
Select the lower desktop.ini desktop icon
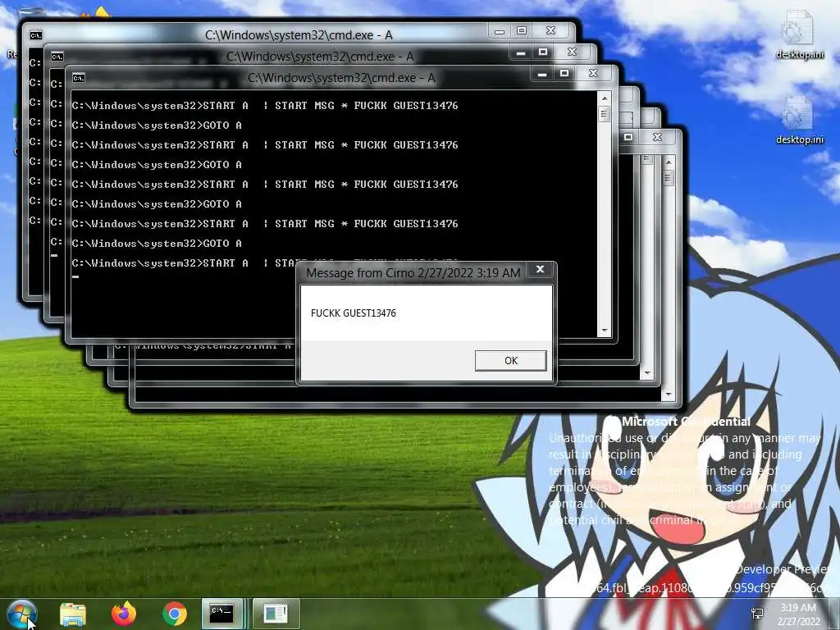799,121
